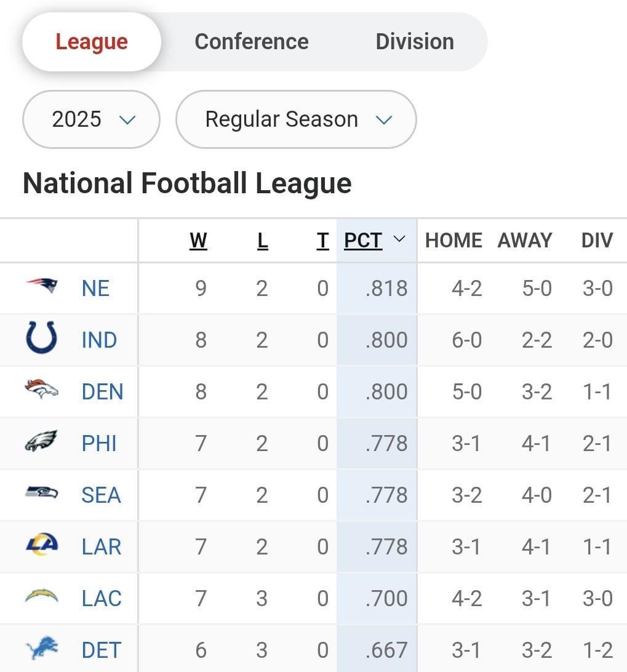Viewport: 627px width, 672px height.
Task: Click the Seattle Seahawks logo
Action: pyautogui.click(x=41, y=493)
